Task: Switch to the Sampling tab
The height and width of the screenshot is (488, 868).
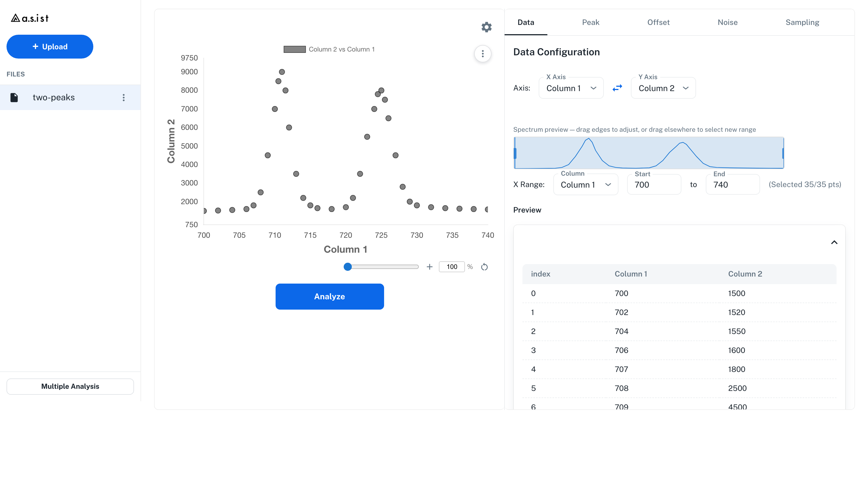Action: (x=802, y=22)
